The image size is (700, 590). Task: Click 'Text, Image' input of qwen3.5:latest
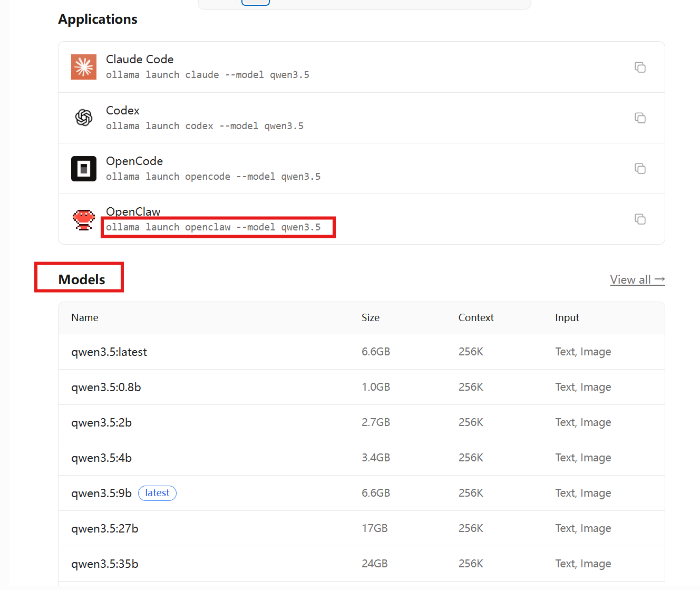(x=583, y=352)
